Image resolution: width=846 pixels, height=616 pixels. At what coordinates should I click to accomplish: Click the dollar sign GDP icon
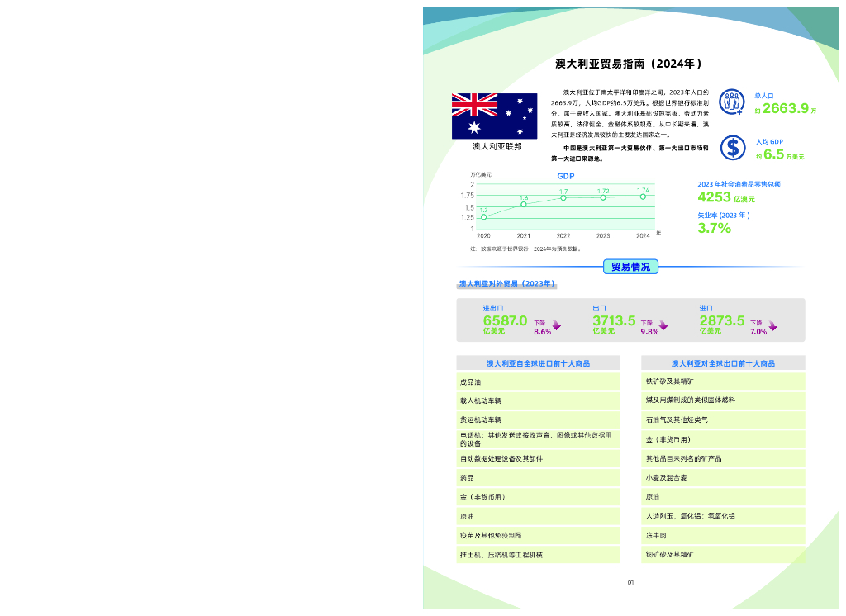point(732,147)
